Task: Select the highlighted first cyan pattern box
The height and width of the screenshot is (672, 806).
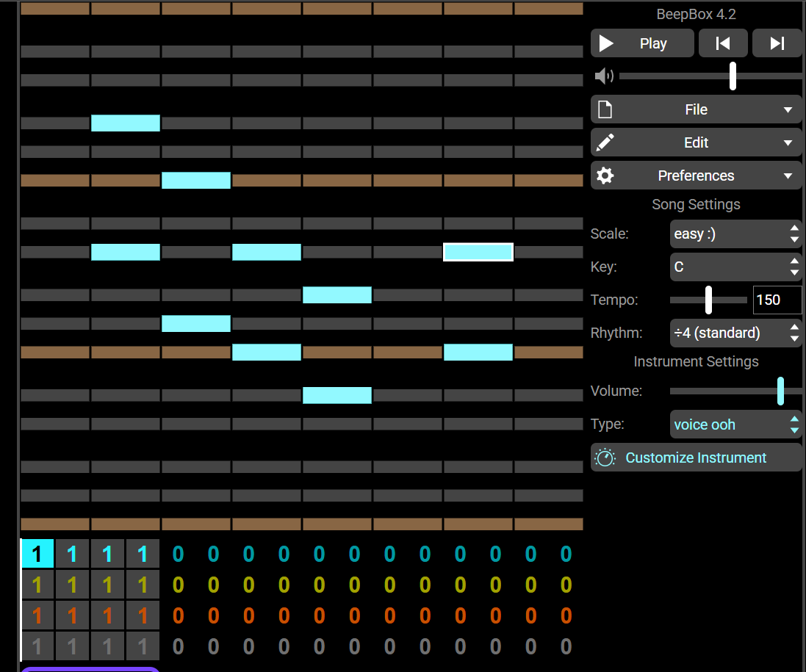Action: pos(37,554)
